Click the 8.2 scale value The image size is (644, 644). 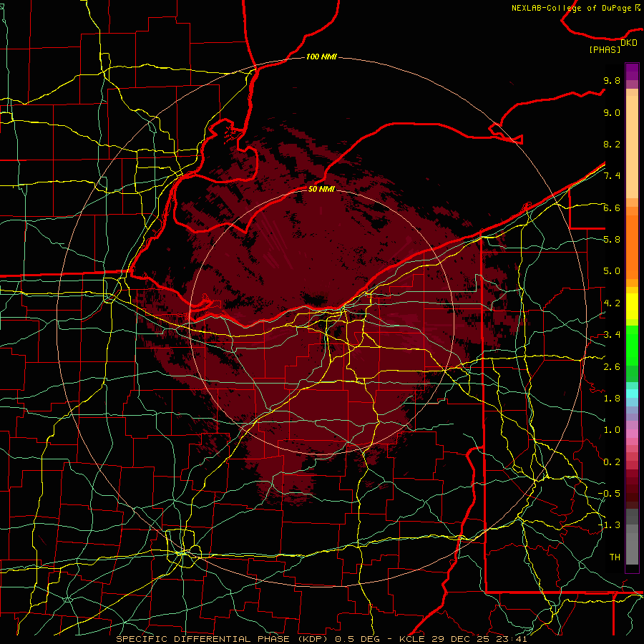[612, 144]
